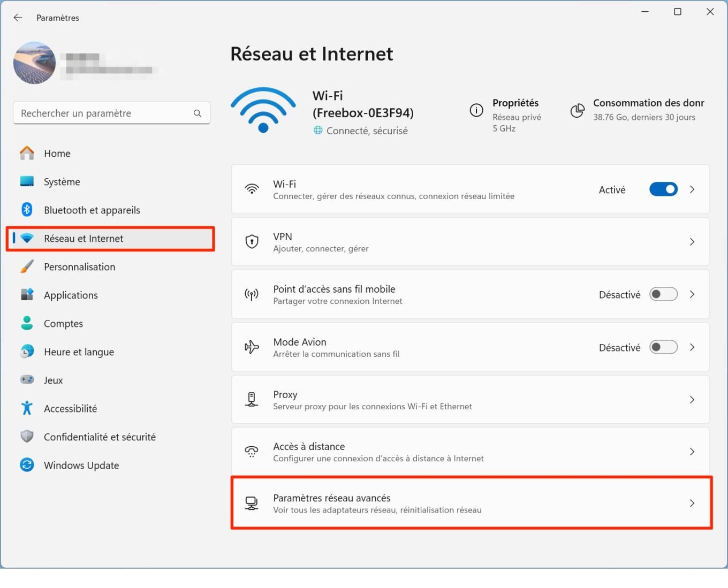Click the Applications tiles icon
Image resolution: width=728 pixels, height=588 pixels.
click(27, 295)
